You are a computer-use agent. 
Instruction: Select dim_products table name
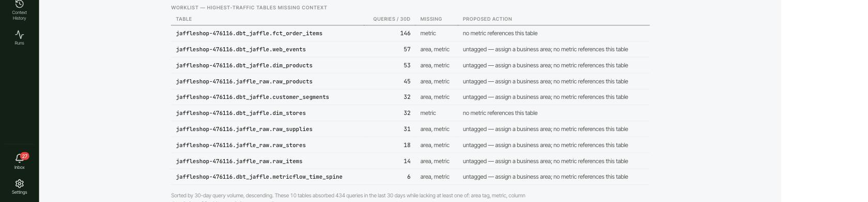(244, 65)
